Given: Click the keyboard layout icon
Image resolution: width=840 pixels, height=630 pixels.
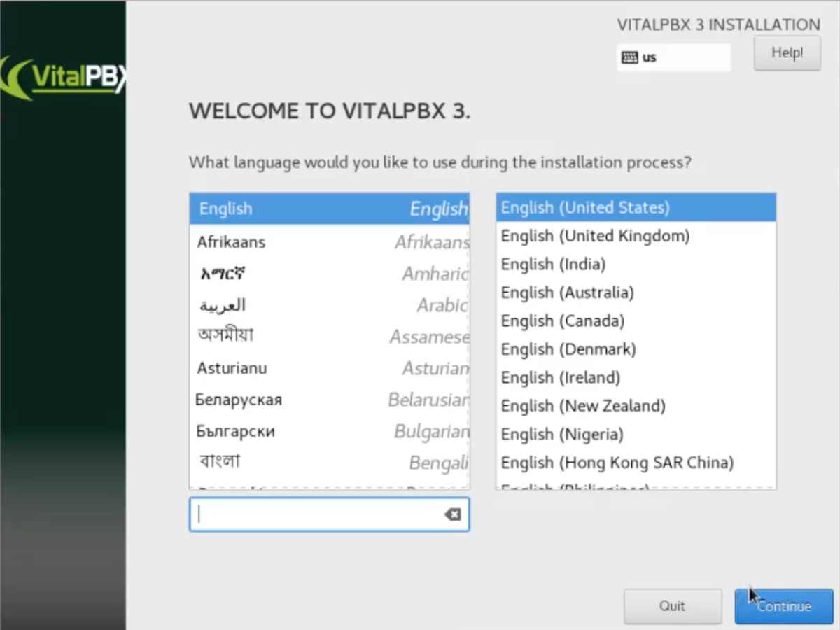Looking at the screenshot, I should (x=629, y=57).
